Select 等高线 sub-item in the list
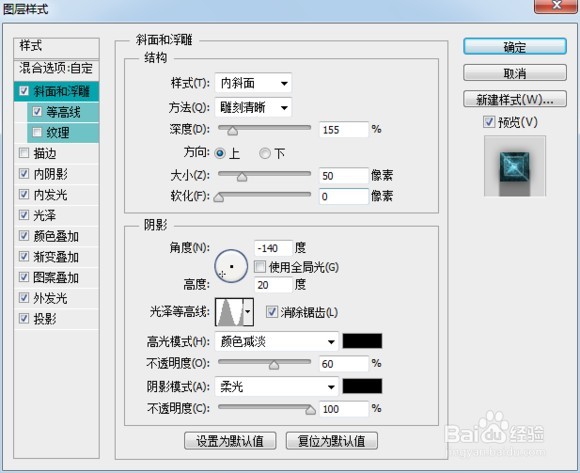This screenshot has height=473, width=580. 63,112
